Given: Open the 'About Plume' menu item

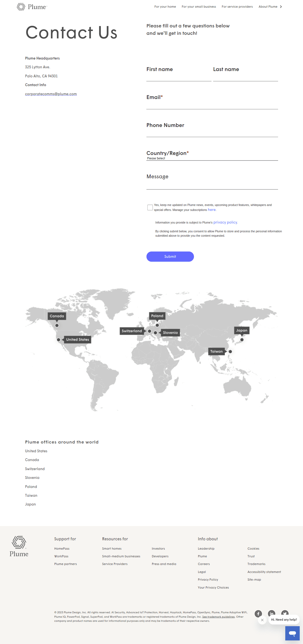Looking at the screenshot, I should pos(268,7).
